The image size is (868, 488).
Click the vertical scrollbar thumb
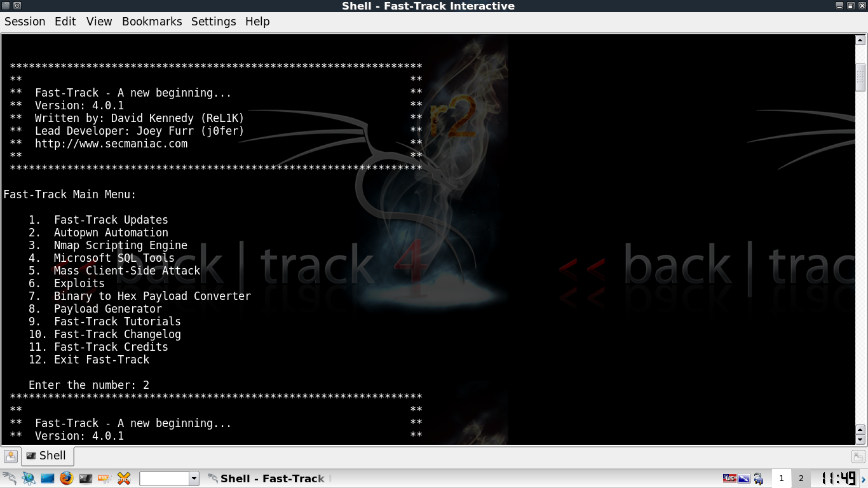point(860,77)
